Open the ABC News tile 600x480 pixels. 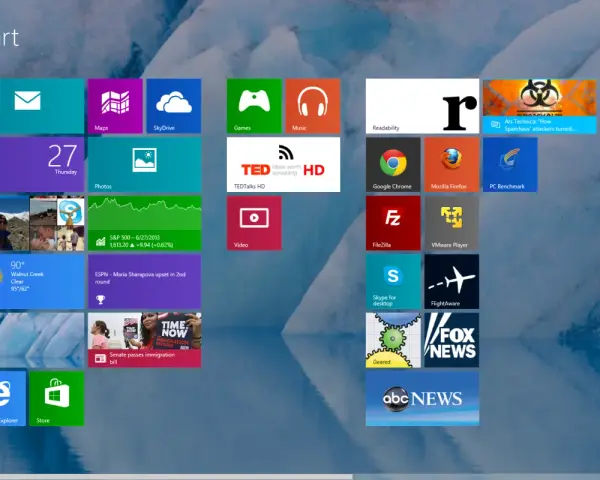(x=422, y=398)
